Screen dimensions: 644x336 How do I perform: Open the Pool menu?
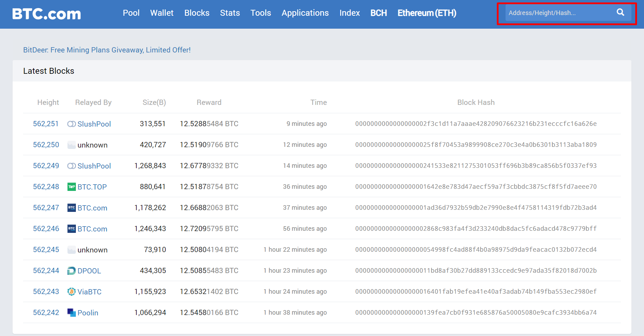131,13
